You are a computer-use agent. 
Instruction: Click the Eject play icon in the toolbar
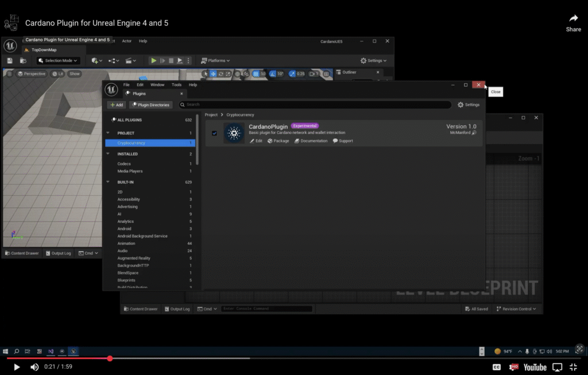tap(180, 60)
